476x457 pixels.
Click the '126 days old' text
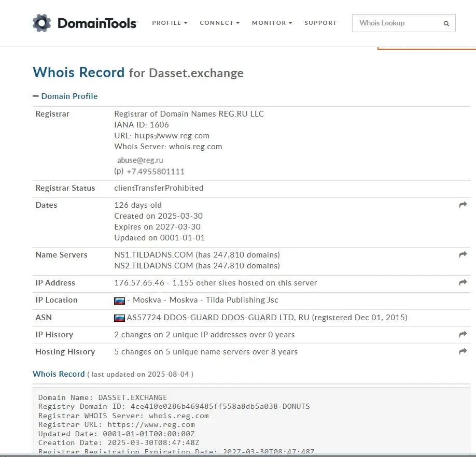[138, 205]
